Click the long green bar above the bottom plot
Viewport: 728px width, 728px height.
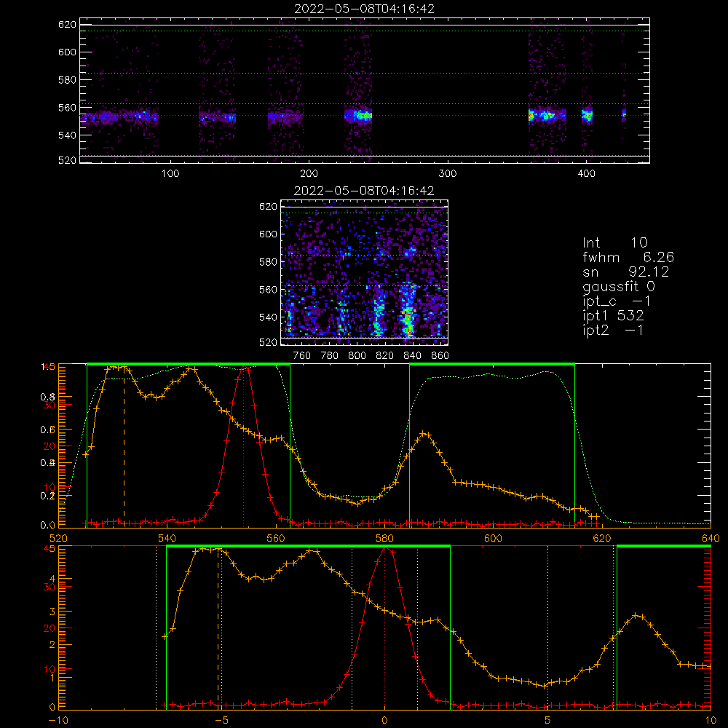tap(308, 547)
